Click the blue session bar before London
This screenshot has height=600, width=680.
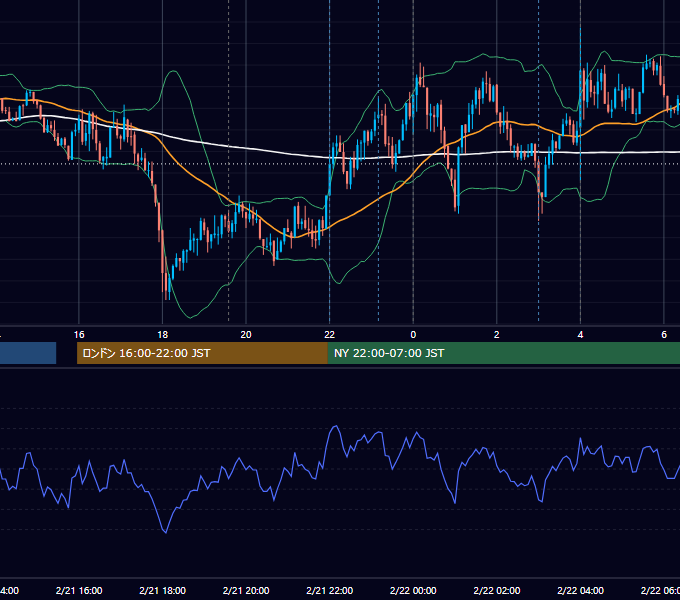(28, 353)
